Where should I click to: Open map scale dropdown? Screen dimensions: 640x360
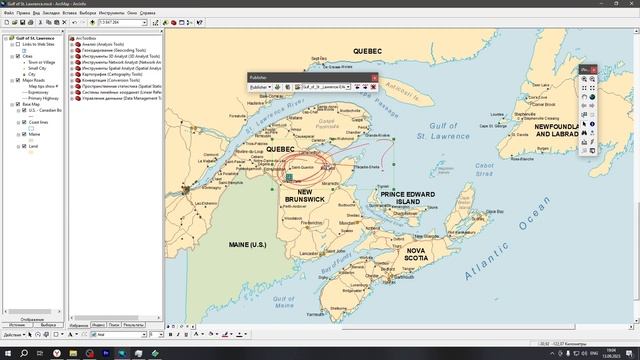144,22
